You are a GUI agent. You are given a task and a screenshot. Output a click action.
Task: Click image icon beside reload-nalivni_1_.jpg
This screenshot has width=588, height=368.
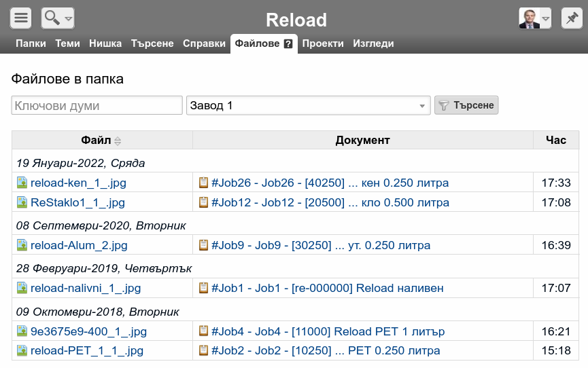tap(22, 288)
